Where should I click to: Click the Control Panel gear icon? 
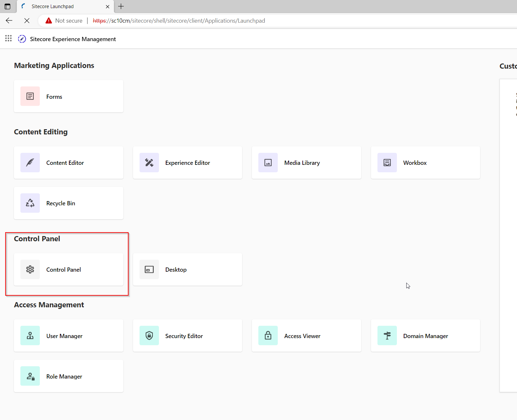pos(30,269)
